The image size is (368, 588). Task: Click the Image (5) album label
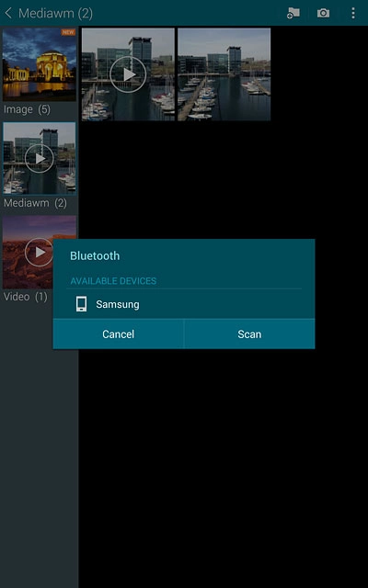(x=27, y=110)
